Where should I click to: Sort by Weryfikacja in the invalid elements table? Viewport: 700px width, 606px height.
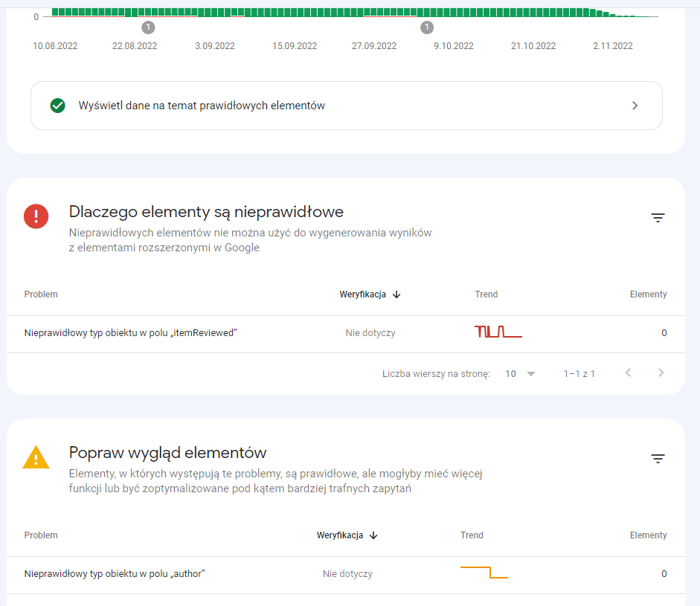(x=370, y=294)
